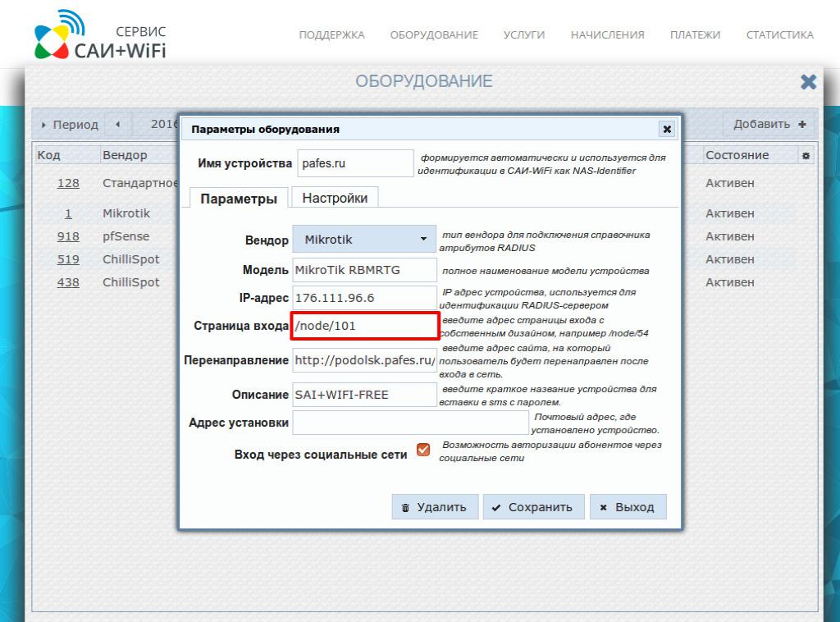Close the Оборудование screen with the blue X
Image resolution: width=840 pixels, height=622 pixels.
pos(809,81)
